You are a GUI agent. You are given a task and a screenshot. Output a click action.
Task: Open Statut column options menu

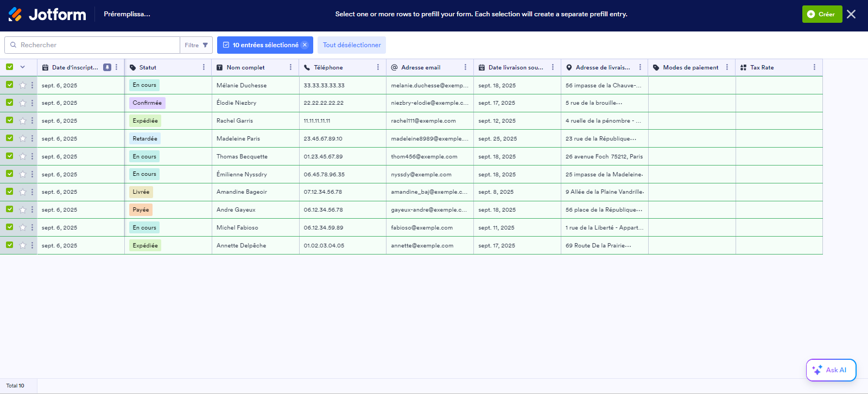[204, 67]
